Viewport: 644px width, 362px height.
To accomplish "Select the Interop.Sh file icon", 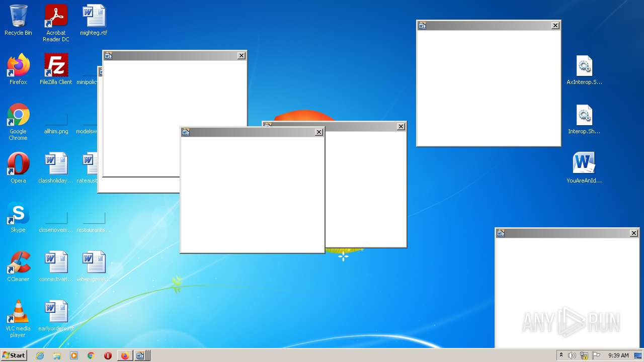I will (x=584, y=119).
